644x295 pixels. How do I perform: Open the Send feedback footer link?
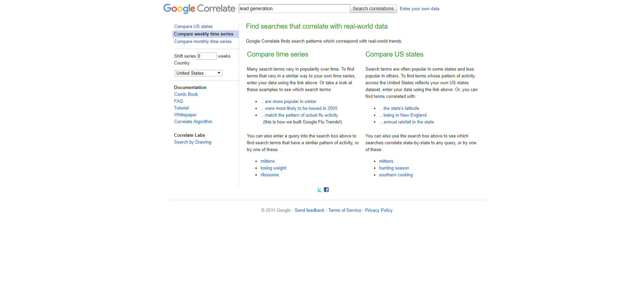click(x=310, y=210)
